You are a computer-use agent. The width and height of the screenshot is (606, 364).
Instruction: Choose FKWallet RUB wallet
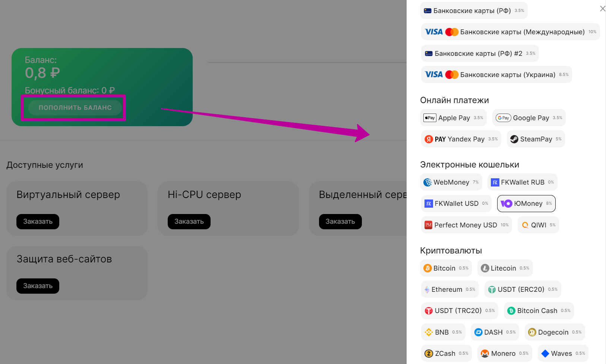[x=523, y=182]
